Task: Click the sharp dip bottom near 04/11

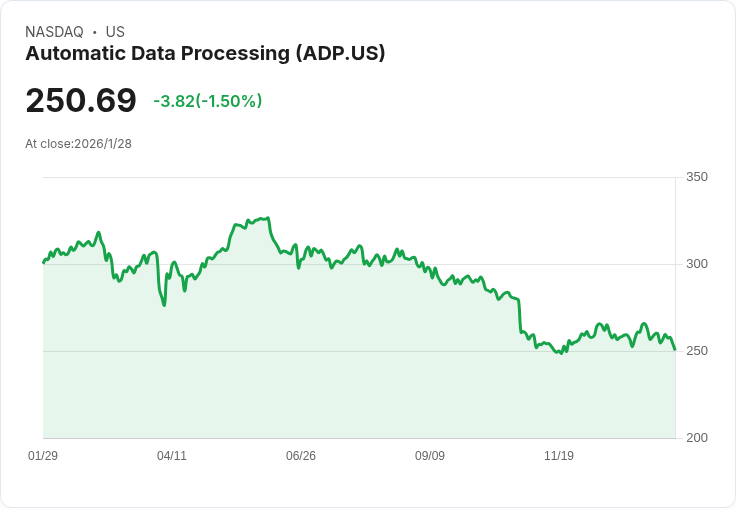Action: pos(164,305)
